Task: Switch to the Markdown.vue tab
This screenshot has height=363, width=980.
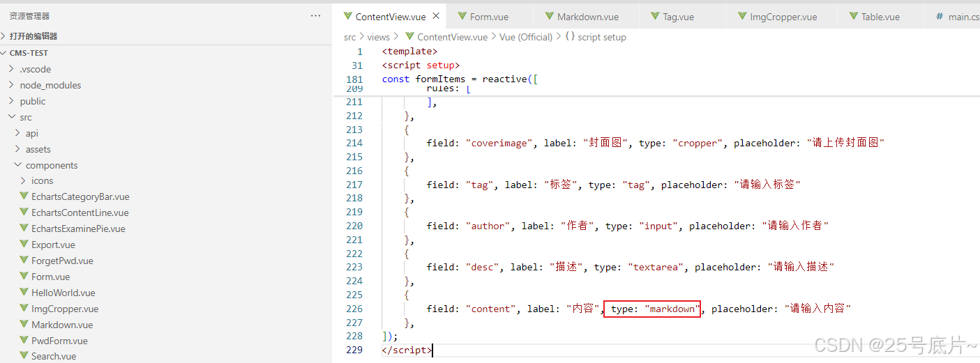Action: click(x=587, y=17)
